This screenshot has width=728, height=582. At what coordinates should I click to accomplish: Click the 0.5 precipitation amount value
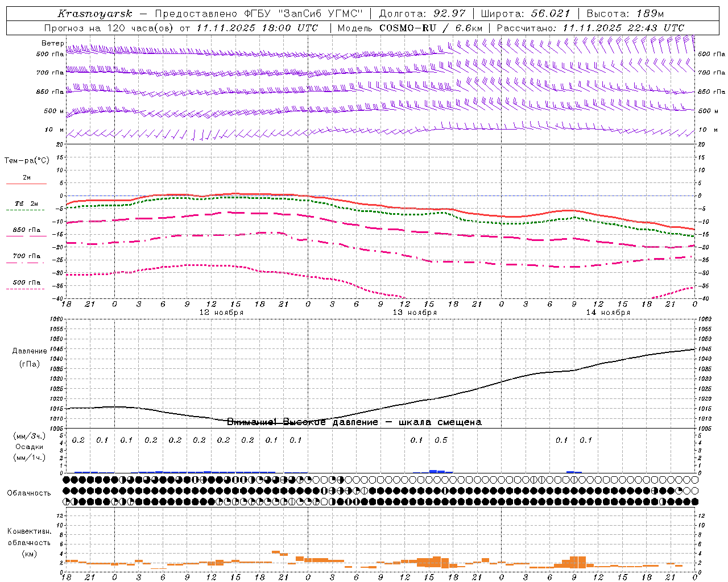click(441, 440)
